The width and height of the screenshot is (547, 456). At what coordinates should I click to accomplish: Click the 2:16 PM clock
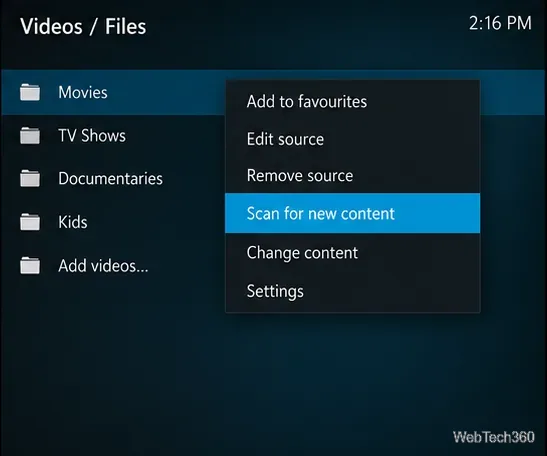pyautogui.click(x=500, y=23)
